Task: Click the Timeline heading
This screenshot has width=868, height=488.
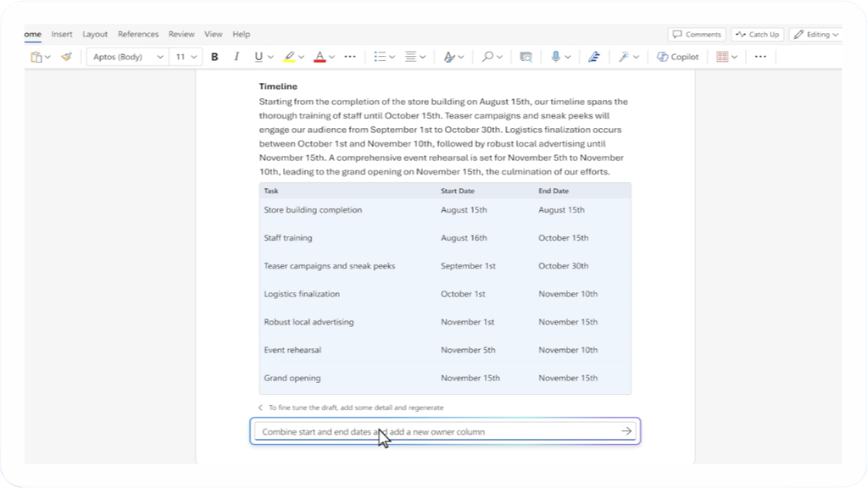Action: (278, 86)
